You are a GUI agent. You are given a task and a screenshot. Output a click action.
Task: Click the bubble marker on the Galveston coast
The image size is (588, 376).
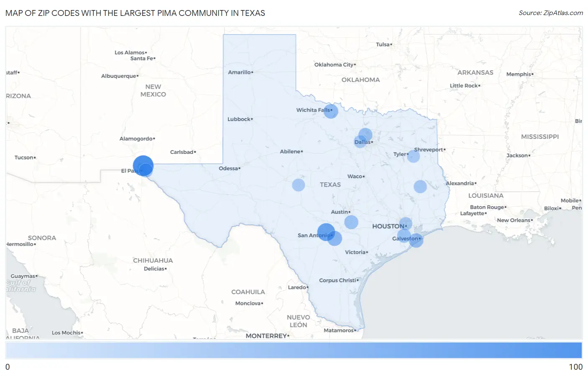click(416, 240)
